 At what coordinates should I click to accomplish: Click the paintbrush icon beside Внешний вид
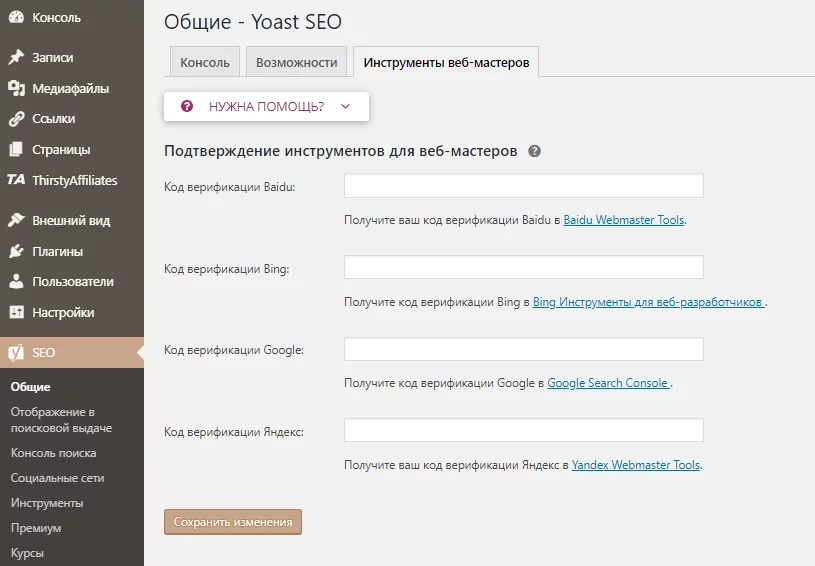point(16,220)
